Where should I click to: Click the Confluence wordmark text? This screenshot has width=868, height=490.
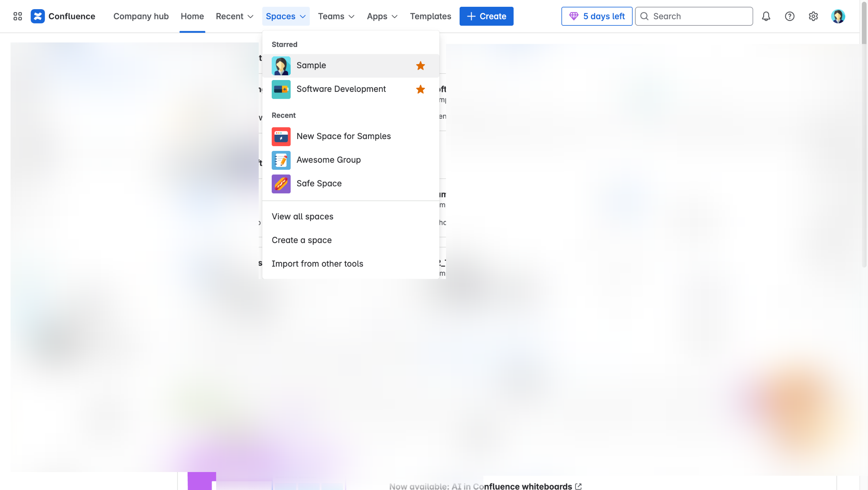72,16
